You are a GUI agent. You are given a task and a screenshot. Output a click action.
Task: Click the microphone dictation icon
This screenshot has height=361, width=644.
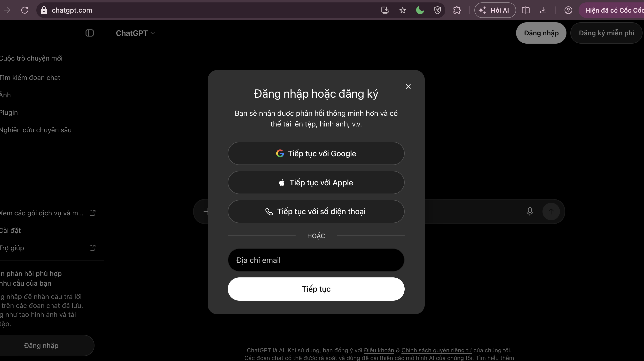tap(529, 212)
